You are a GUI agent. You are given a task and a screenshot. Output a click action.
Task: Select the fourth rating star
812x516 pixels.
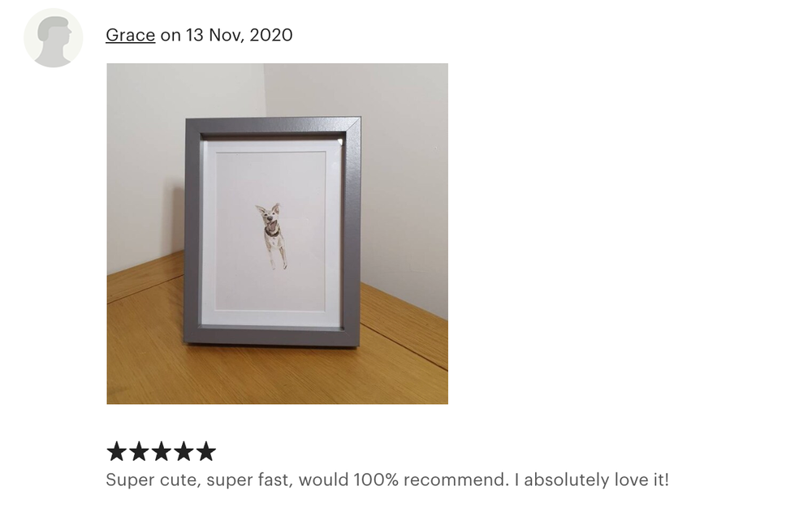[x=184, y=451]
